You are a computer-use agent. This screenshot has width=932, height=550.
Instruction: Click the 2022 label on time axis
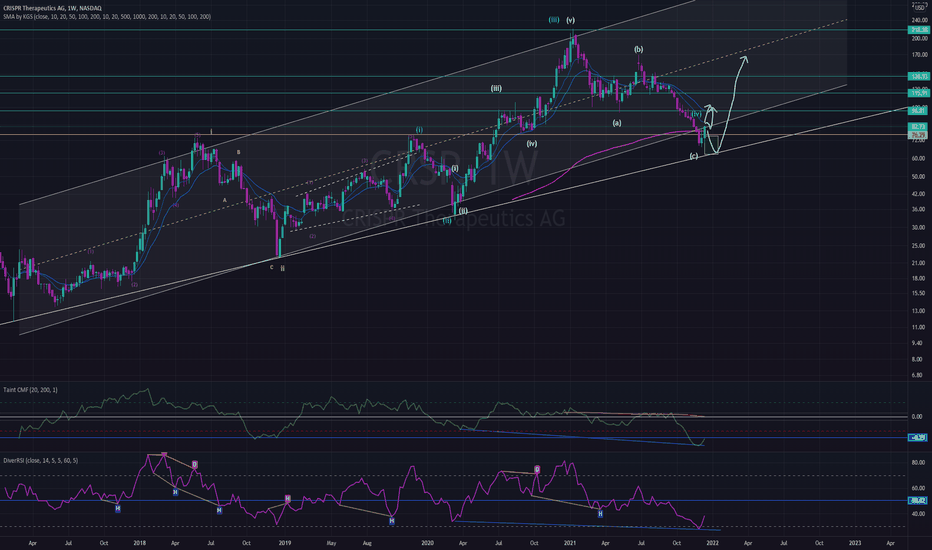point(713,543)
